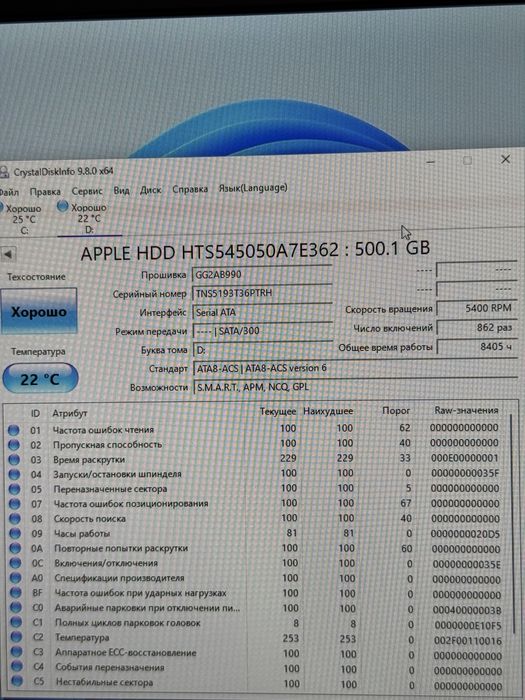This screenshot has width=525, height=700.
Task: Click the status dot for attribute 02
Action: tap(14, 445)
